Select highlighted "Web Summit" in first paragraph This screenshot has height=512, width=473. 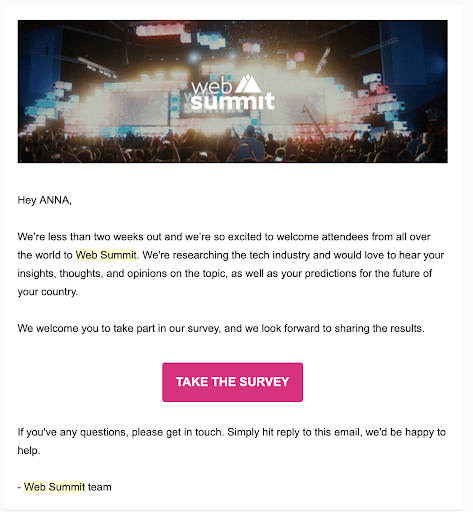106,255
